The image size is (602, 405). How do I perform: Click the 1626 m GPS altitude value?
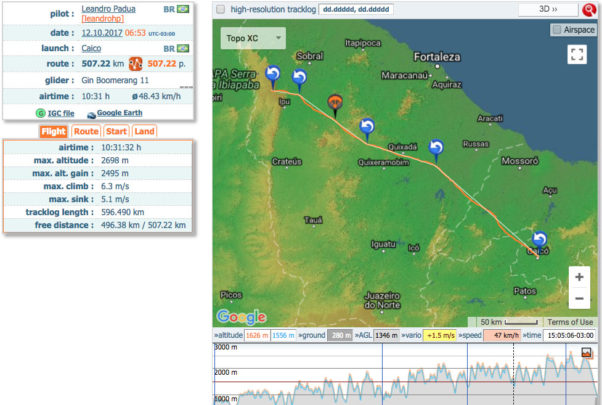point(257,335)
